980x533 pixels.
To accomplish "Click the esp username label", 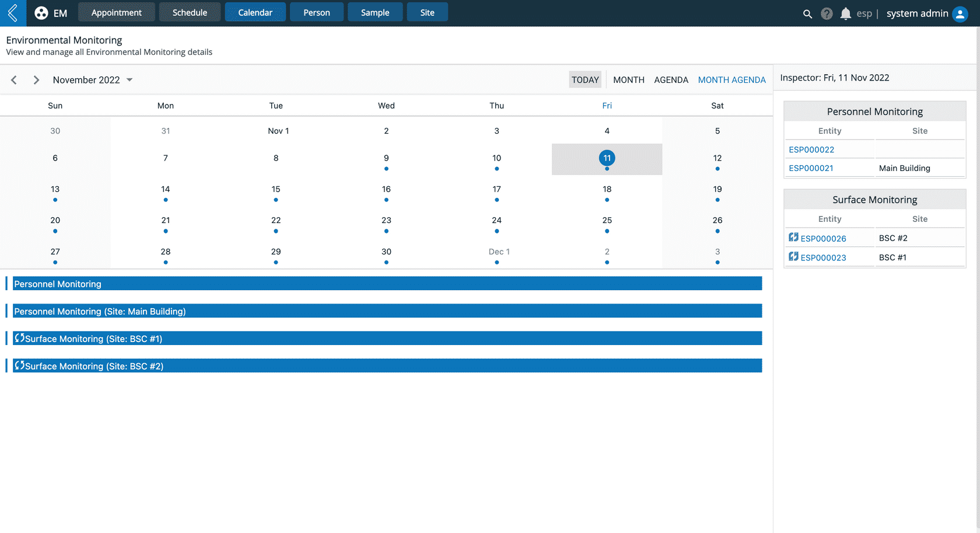I will pos(864,13).
